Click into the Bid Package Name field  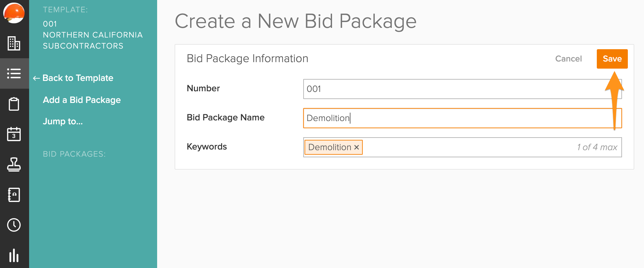click(x=453, y=118)
